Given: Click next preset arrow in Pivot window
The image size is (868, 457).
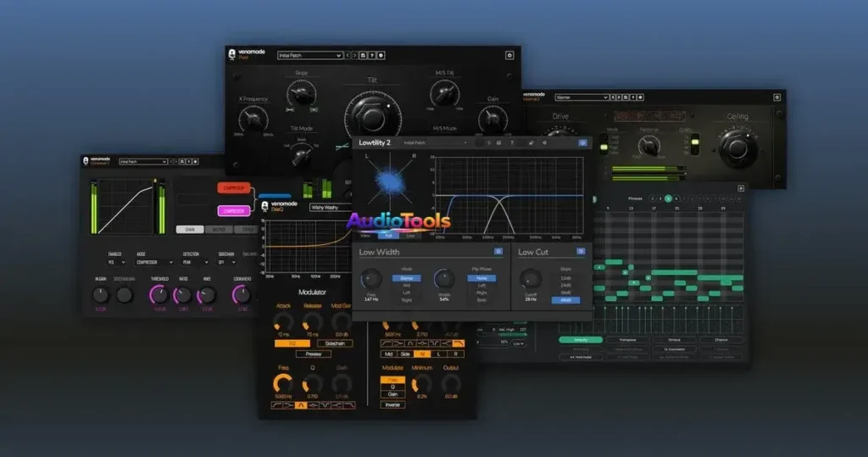Looking at the screenshot, I should point(354,55).
